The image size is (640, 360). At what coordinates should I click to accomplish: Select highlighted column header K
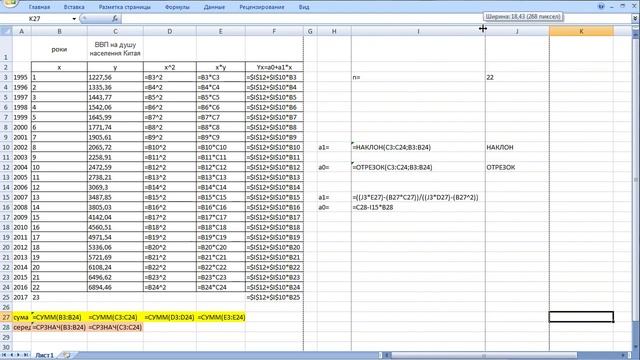point(581,31)
